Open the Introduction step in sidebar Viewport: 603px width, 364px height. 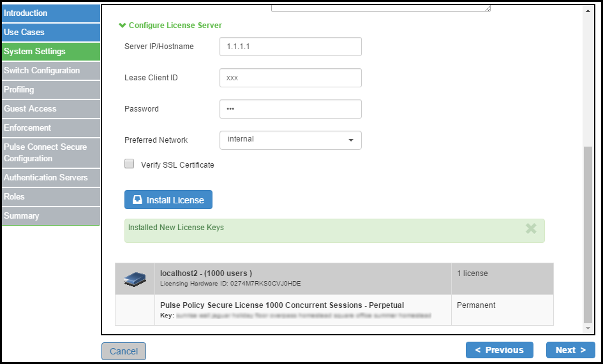pos(51,13)
